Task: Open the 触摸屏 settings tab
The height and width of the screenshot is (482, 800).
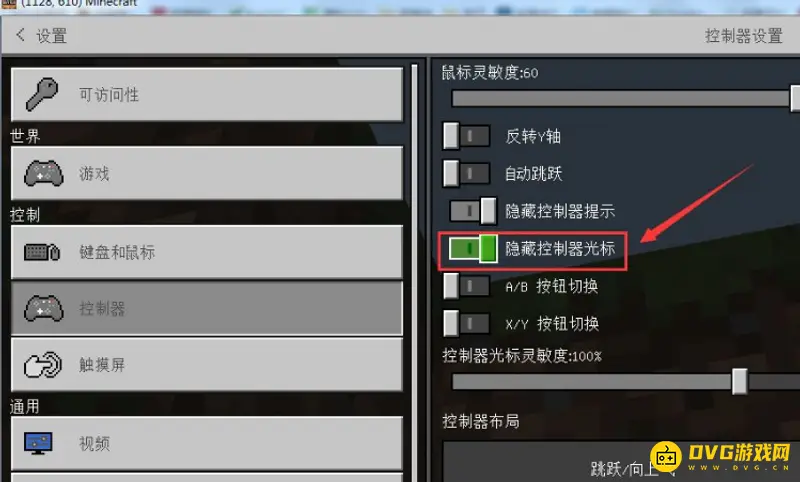Action: point(207,365)
